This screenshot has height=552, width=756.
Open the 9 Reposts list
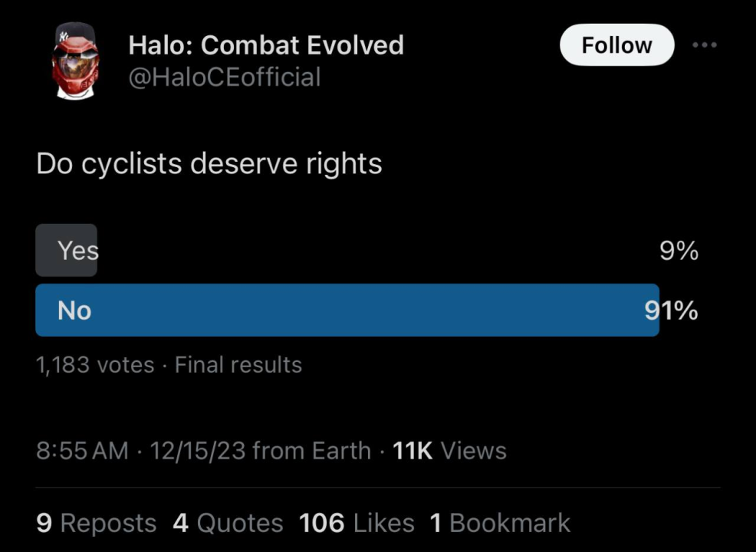pos(97,523)
